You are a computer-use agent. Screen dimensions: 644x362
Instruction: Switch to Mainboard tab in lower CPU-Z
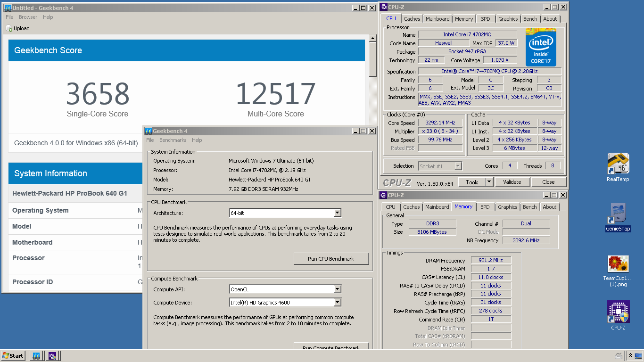[437, 207]
